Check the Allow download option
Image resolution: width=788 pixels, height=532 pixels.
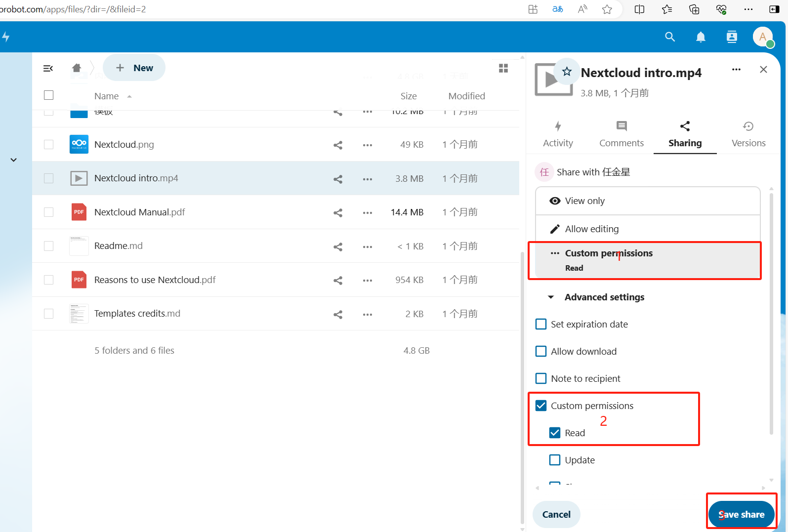click(541, 351)
